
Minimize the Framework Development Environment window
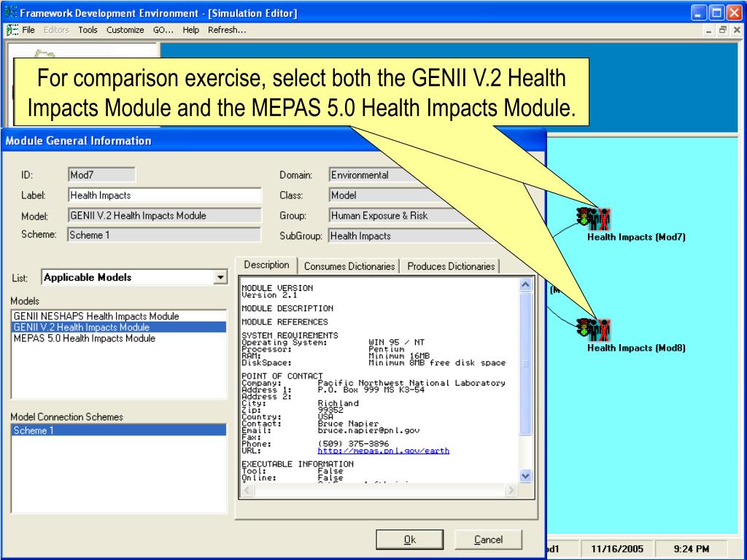[x=698, y=13]
